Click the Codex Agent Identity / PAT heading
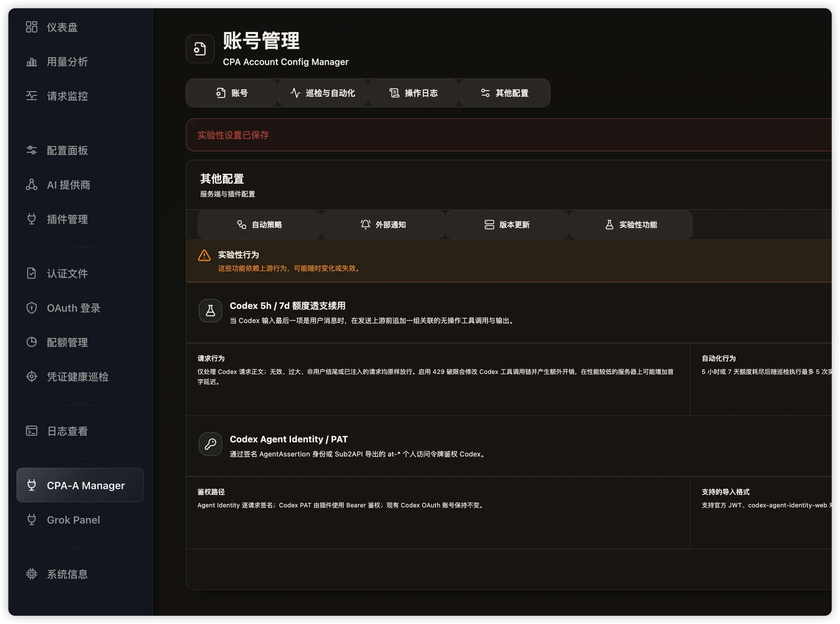 tap(289, 439)
